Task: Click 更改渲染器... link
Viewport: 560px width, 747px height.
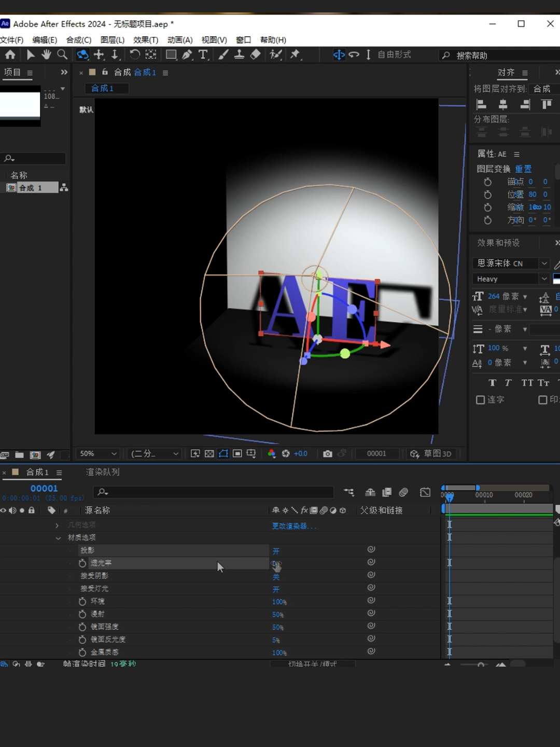Action: click(294, 526)
